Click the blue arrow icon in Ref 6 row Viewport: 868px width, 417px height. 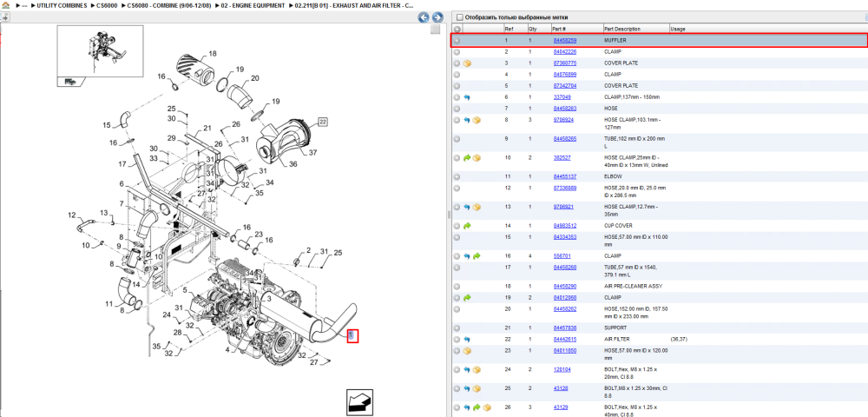[x=467, y=97]
